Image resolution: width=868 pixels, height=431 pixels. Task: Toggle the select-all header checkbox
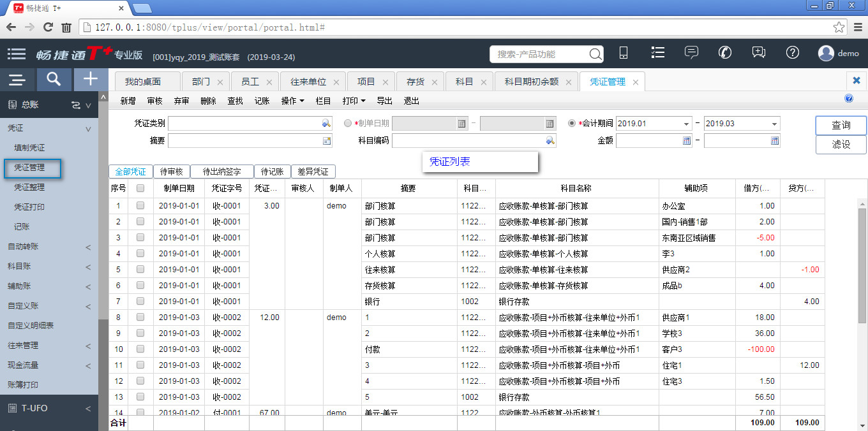(140, 188)
